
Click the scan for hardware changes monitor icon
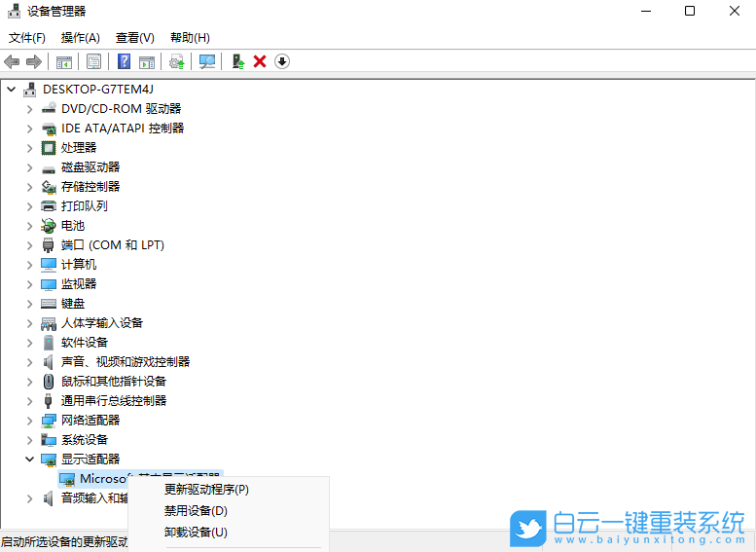point(207,61)
